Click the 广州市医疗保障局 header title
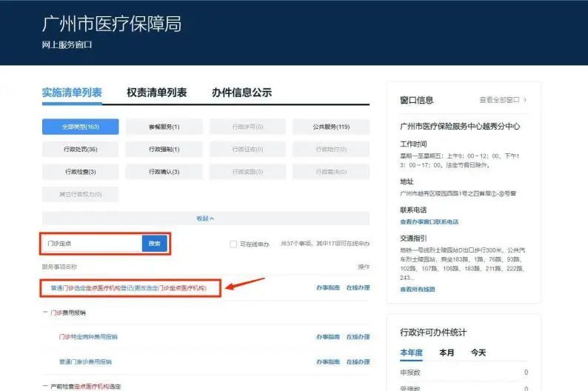588x391 pixels. [112, 24]
